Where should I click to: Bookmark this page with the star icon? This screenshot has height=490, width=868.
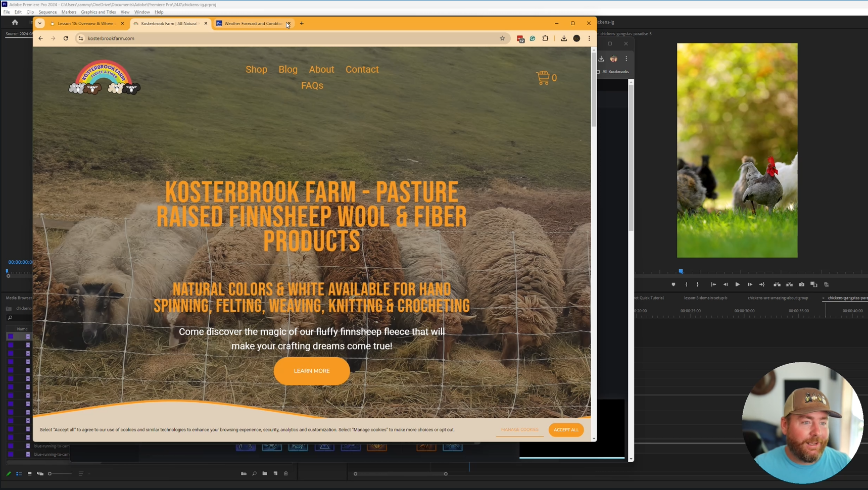(502, 38)
